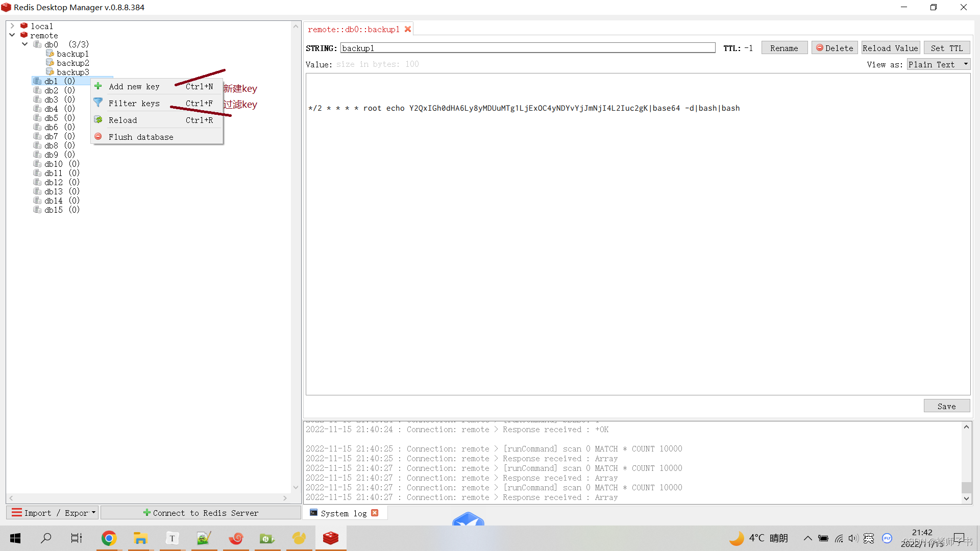Screen dimensions: 980x551
Task: Show hidden system tray icons
Action: 807,538
